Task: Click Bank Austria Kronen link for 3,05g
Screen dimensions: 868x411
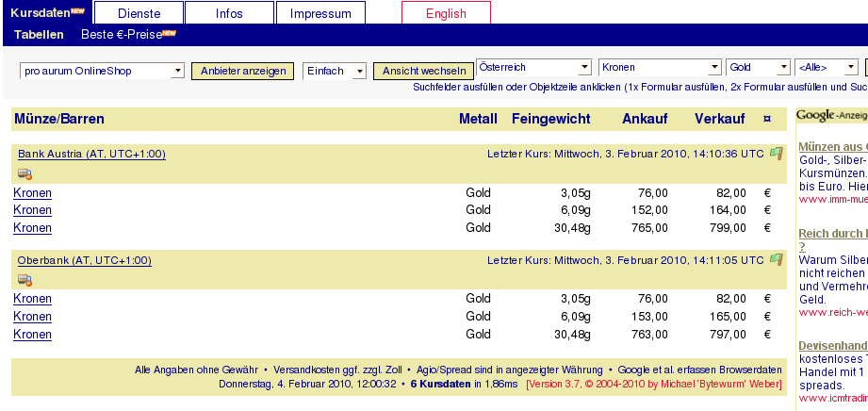Action: [x=33, y=192]
